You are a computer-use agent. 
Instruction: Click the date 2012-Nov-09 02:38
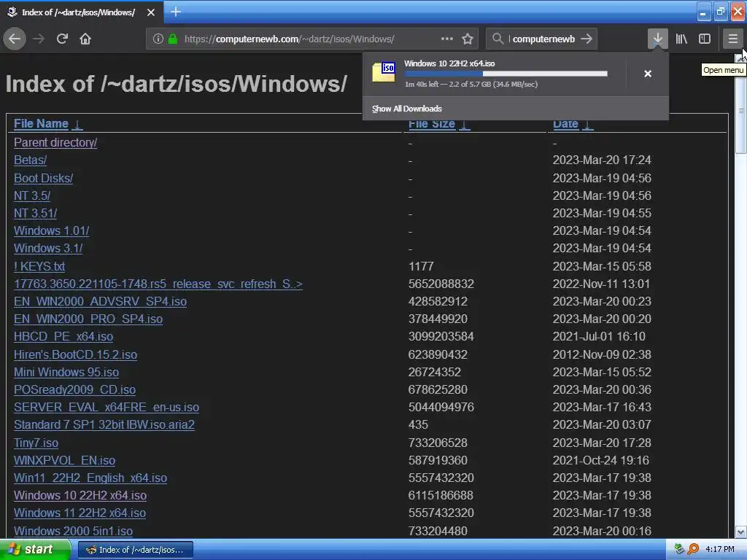pyautogui.click(x=602, y=355)
